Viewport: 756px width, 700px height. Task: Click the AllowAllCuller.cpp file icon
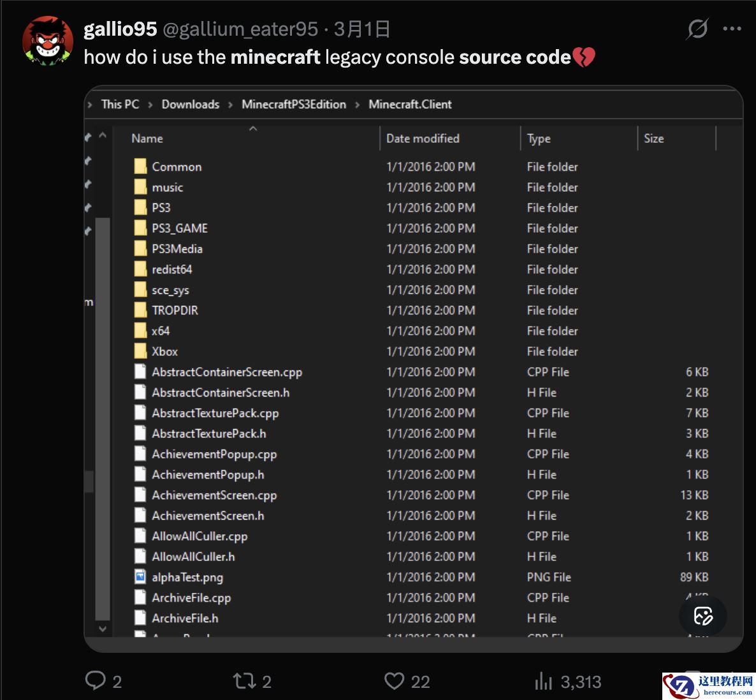click(140, 536)
